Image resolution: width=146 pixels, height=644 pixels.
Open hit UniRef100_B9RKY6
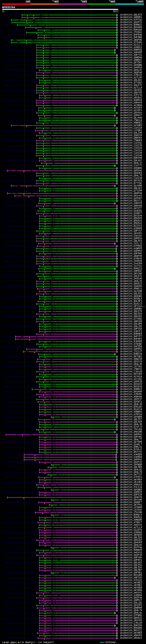tap(131, 354)
